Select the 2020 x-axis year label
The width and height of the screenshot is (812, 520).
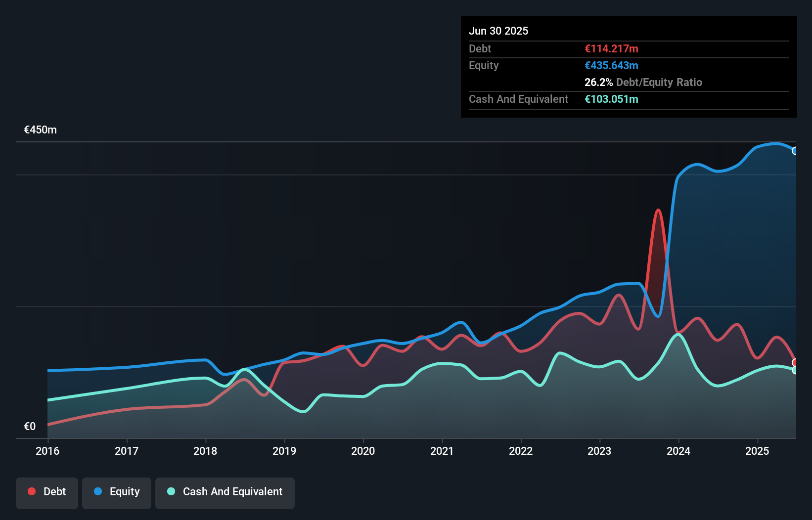(363, 451)
